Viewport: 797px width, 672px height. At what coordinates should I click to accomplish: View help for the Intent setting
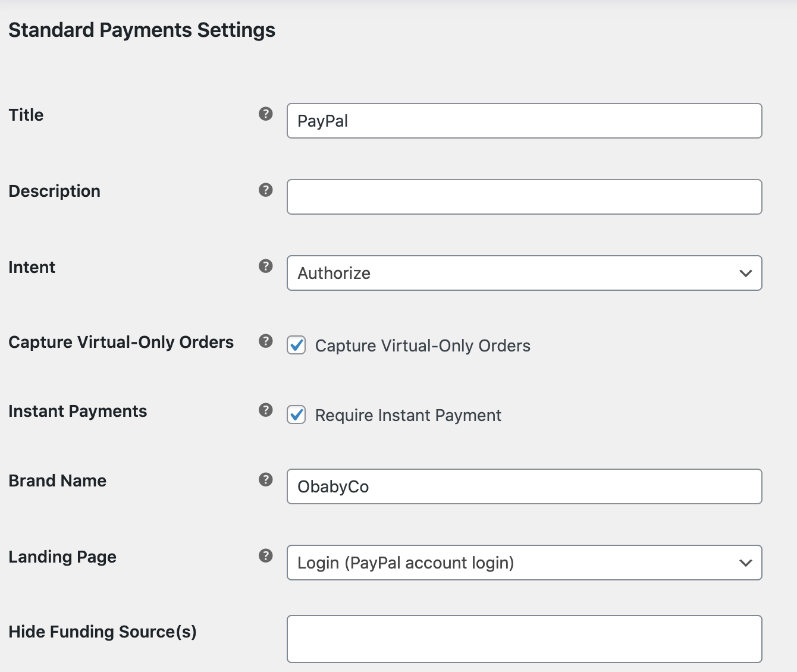point(266,265)
